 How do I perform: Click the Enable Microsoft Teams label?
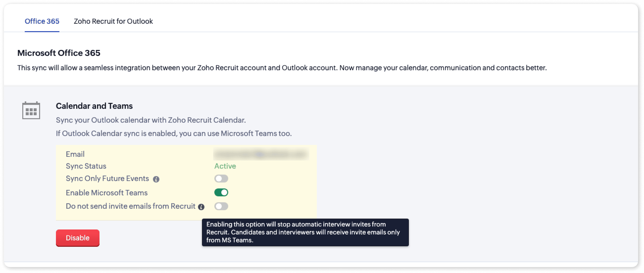[107, 193]
